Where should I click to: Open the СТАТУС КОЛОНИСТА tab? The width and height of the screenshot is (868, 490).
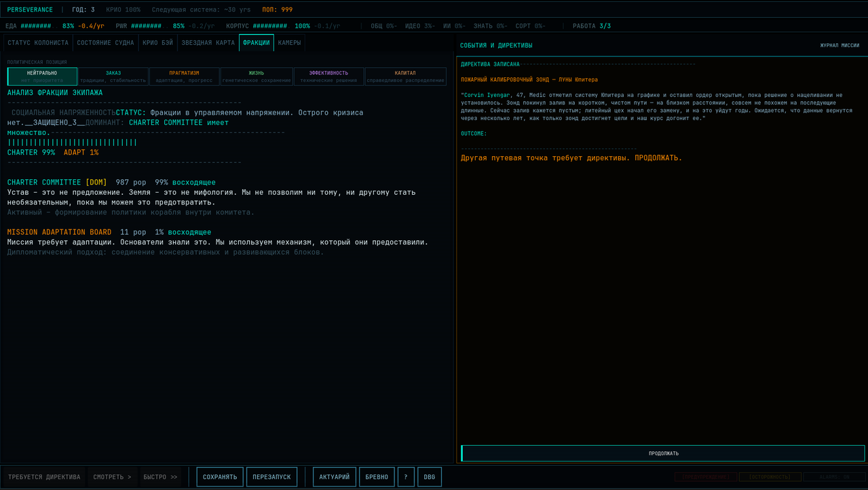(x=38, y=43)
